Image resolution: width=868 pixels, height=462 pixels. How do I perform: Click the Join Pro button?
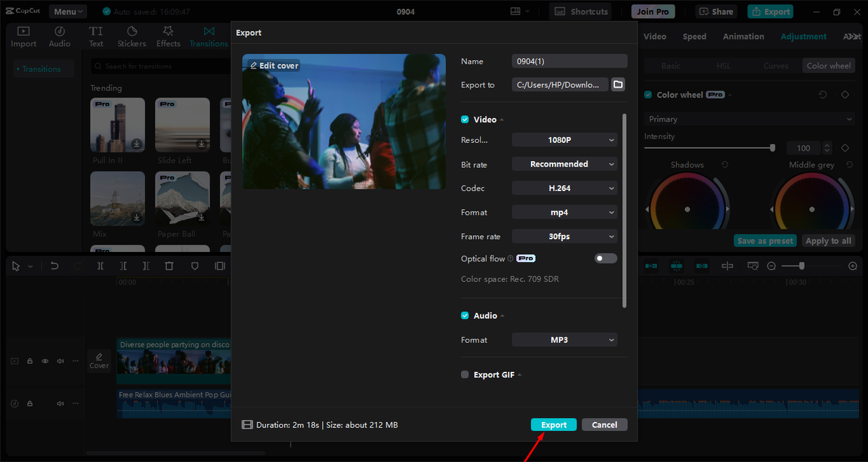pos(653,12)
